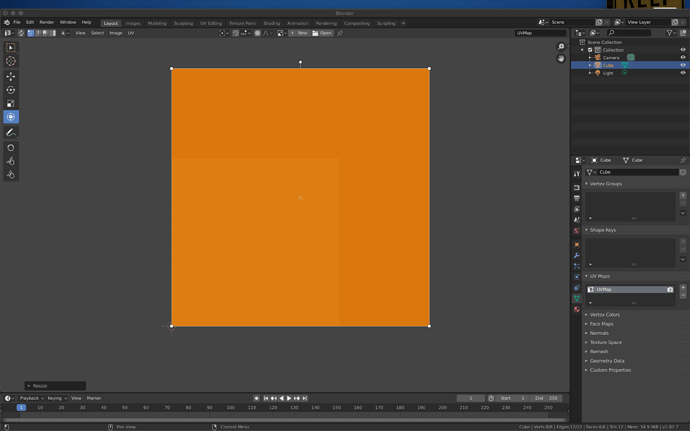690x431 pixels.
Task: Click the zoom magnifier icon in viewport
Action: click(x=561, y=47)
